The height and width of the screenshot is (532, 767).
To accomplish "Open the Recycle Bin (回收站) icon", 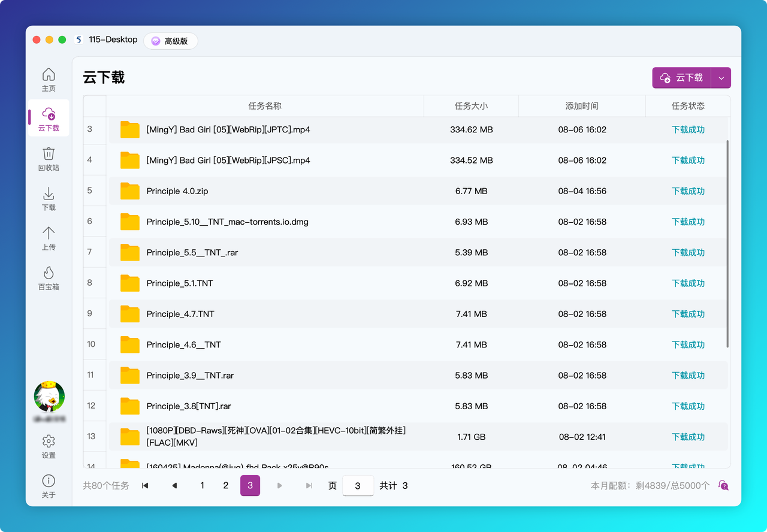I will tap(49, 155).
